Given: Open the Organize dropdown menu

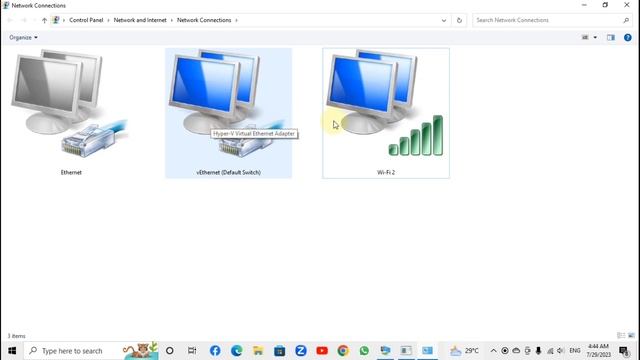Looking at the screenshot, I should coord(23,37).
